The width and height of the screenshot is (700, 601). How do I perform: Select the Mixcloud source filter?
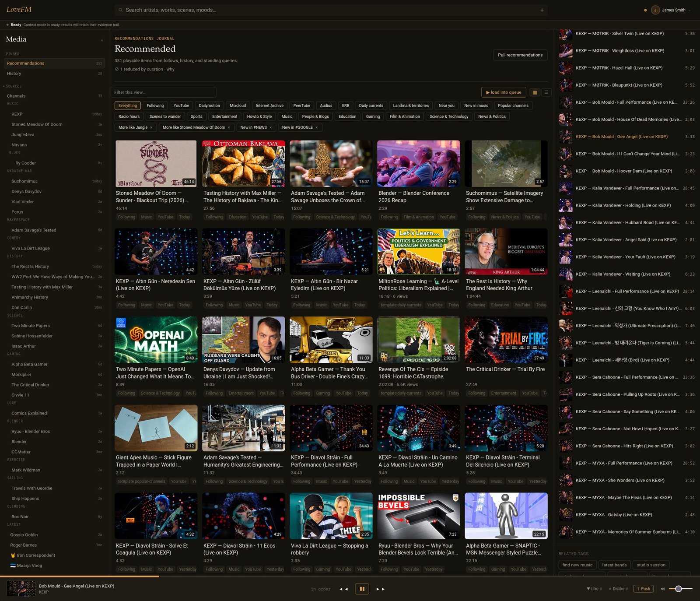[238, 105]
